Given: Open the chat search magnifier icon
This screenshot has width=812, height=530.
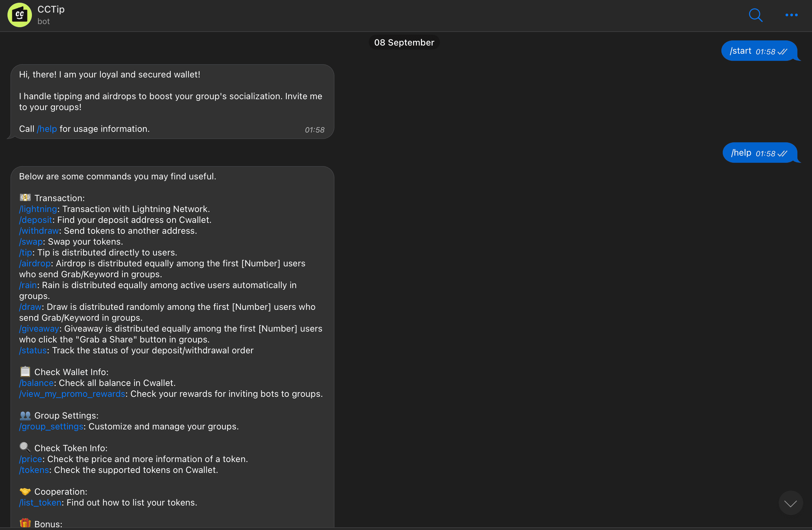Looking at the screenshot, I should [755, 15].
